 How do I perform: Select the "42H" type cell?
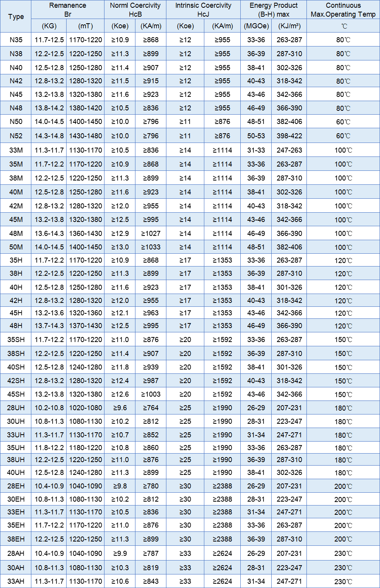[16, 300]
